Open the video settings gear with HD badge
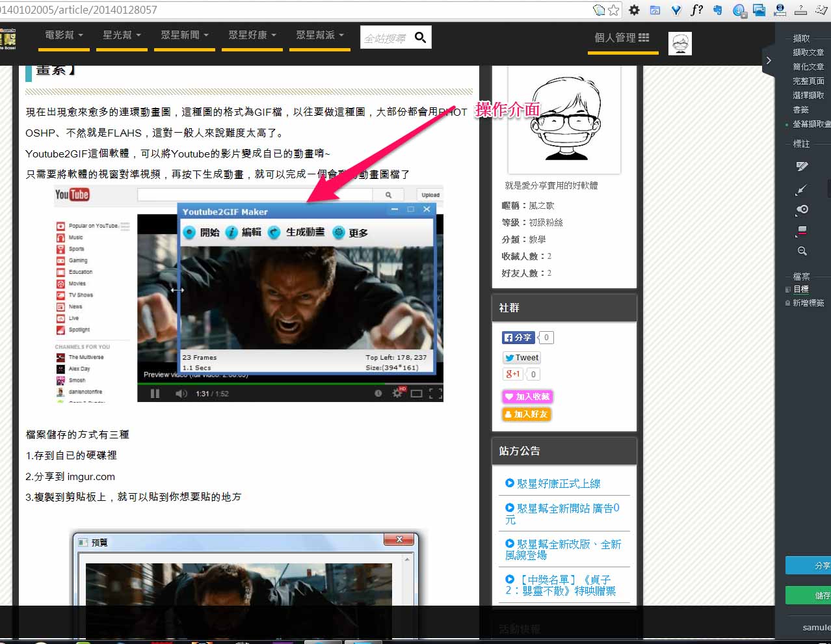This screenshot has width=831, height=644. point(397,393)
